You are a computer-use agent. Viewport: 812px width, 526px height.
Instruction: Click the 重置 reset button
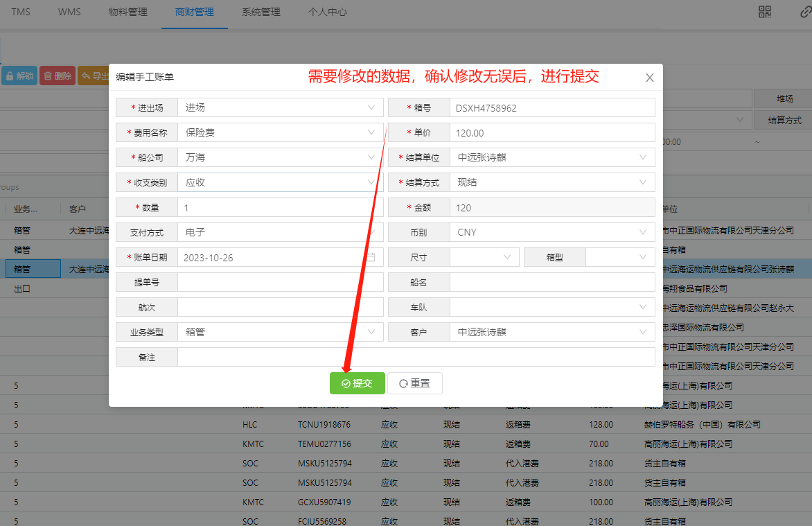click(414, 383)
